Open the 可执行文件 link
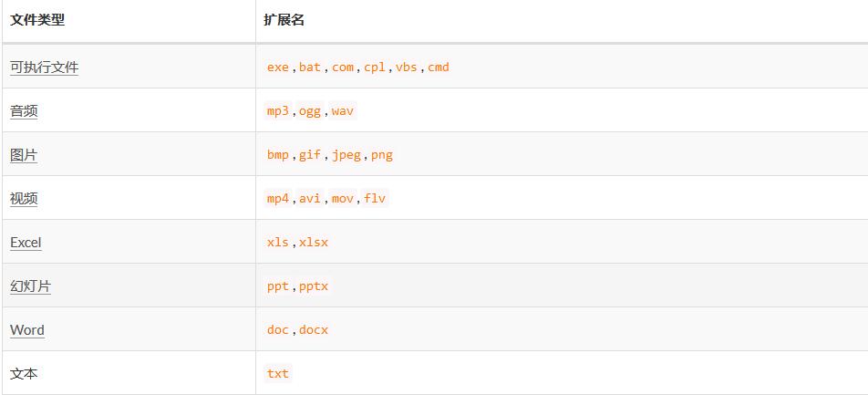Image resolution: width=868 pixels, height=395 pixels. [44, 68]
